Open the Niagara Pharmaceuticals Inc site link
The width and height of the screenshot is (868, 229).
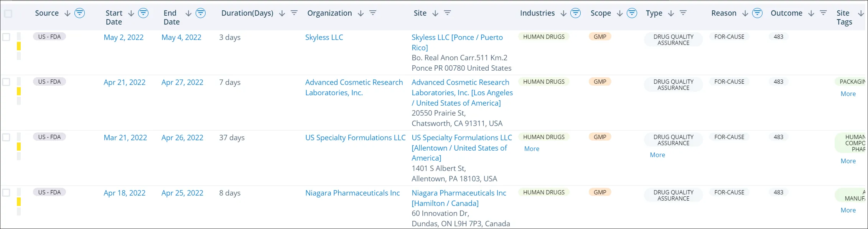coord(458,197)
